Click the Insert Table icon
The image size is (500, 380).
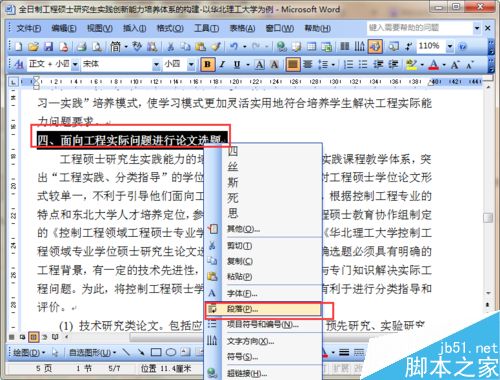tap(312, 47)
